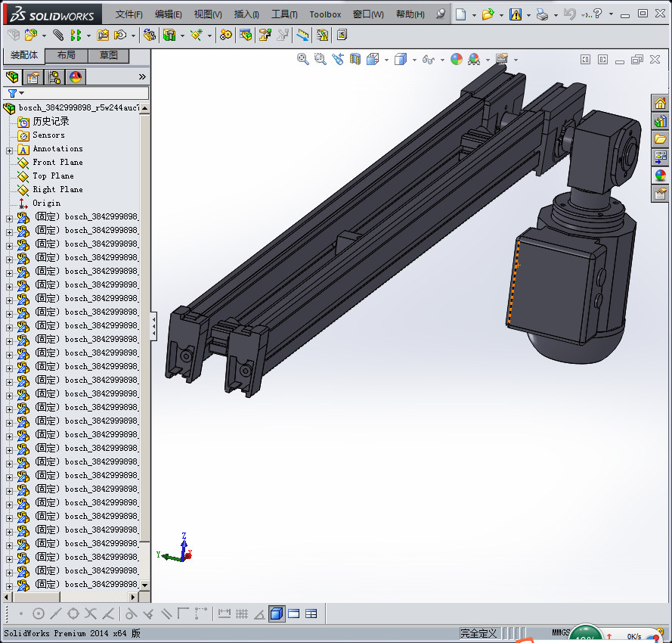
Task: Click the Zoom to Fit icon
Action: pyautogui.click(x=303, y=59)
